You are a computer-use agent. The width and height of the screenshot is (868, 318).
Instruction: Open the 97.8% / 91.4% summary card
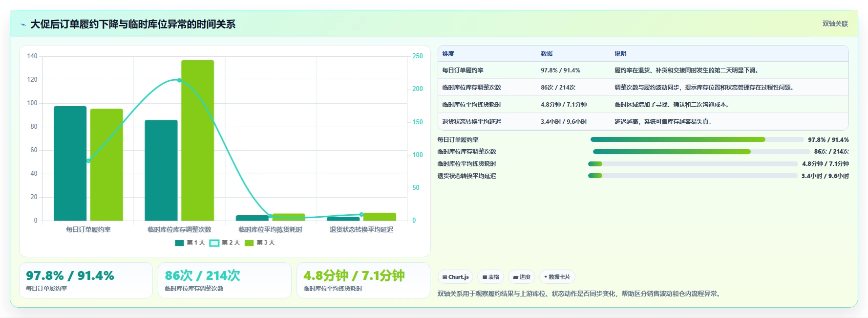click(x=86, y=280)
